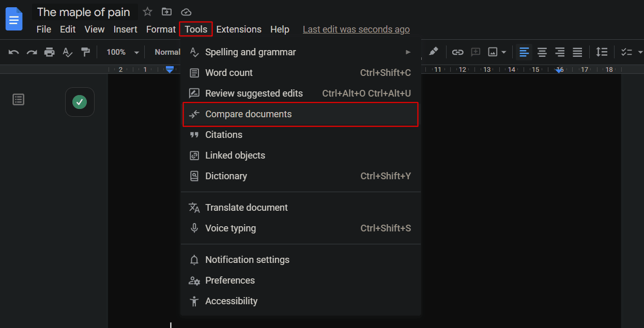
Task: Open Notification settings
Action: tap(301, 260)
